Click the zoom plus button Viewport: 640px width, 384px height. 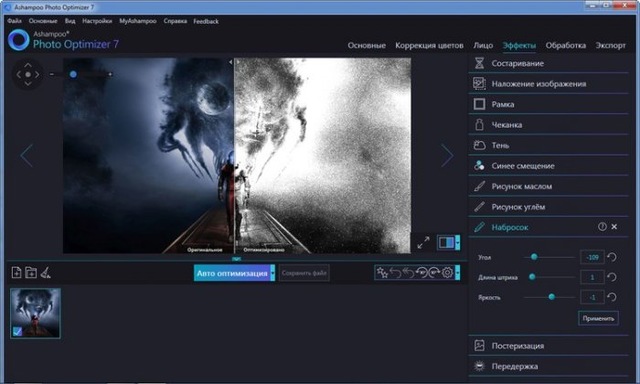coord(110,74)
